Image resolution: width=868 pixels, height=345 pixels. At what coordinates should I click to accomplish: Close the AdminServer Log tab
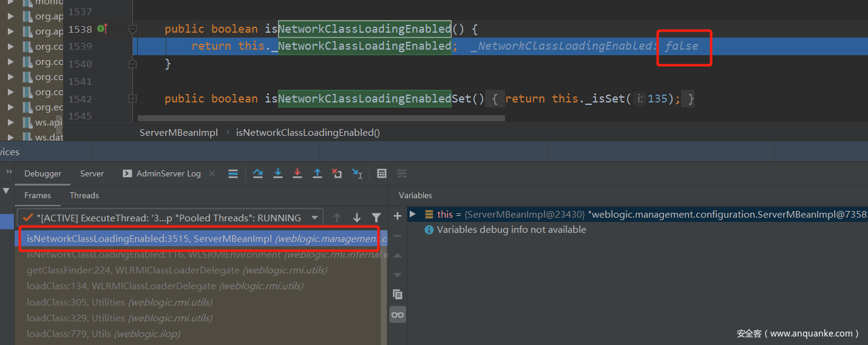[212, 173]
